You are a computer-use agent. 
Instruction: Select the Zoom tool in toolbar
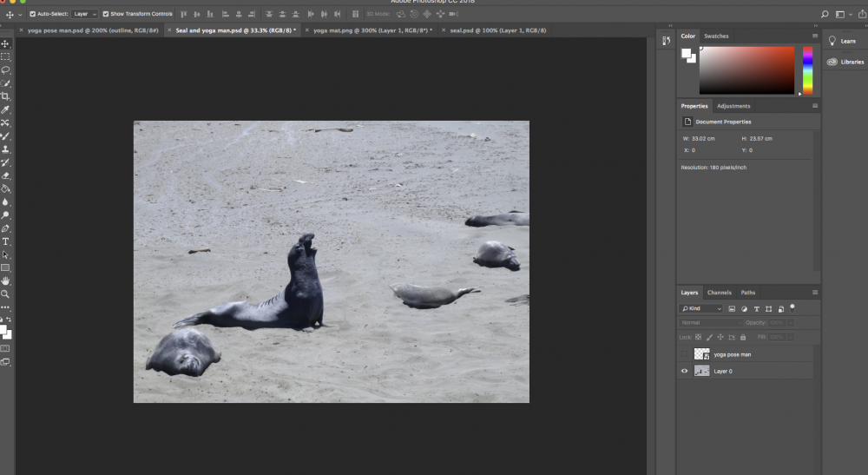5,294
